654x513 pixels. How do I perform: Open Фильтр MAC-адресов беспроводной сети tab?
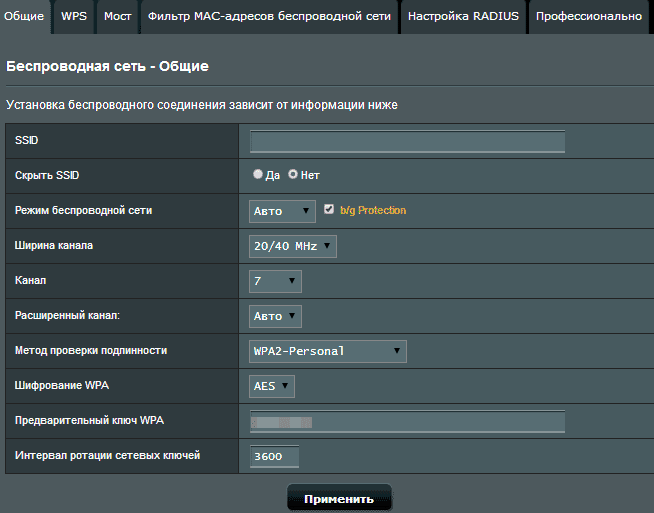[x=269, y=17]
